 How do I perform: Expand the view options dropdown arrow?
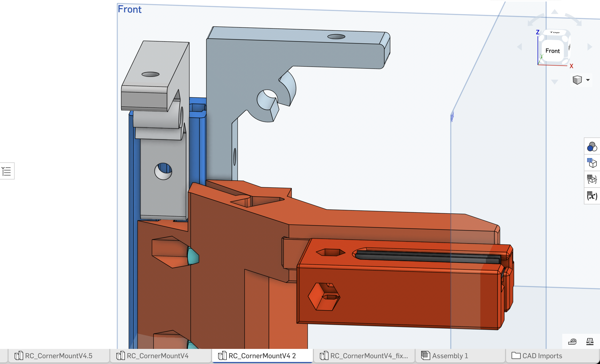coord(588,80)
